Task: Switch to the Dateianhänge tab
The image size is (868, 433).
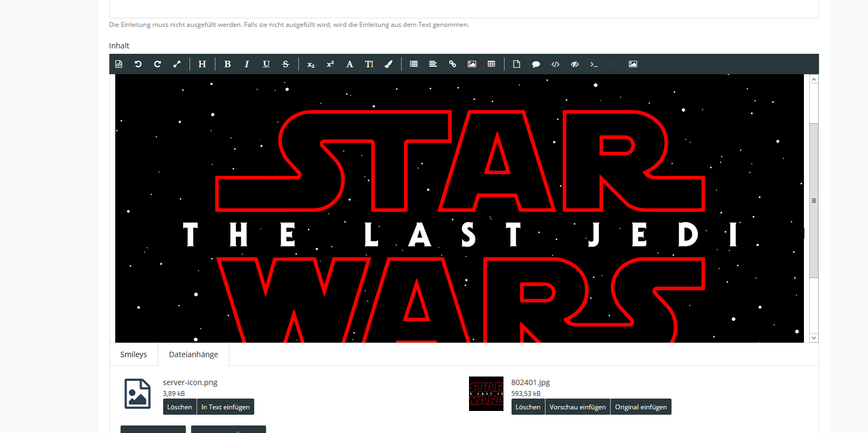Action: coord(193,354)
